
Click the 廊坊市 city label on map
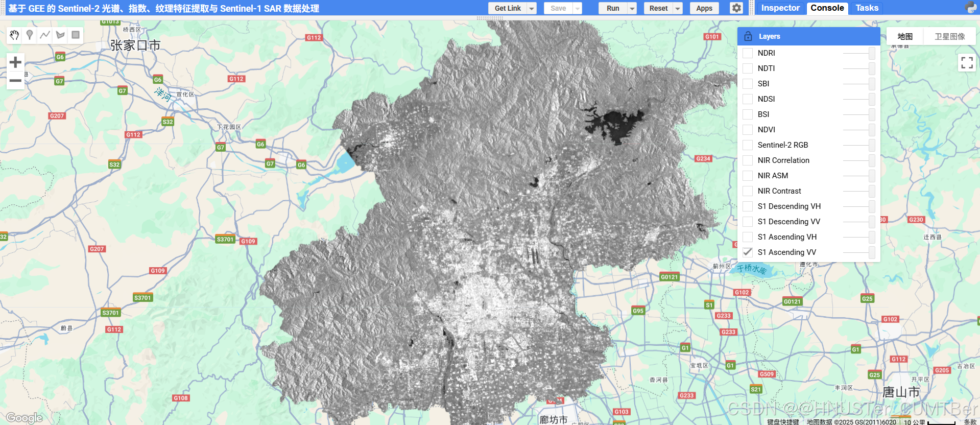pos(554,419)
